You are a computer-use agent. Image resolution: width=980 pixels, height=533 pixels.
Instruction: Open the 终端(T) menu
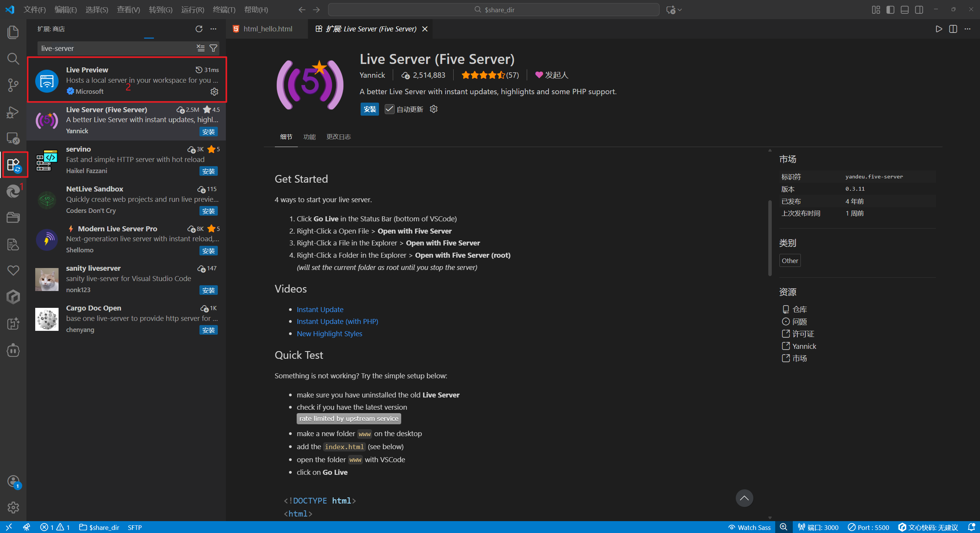coord(224,10)
